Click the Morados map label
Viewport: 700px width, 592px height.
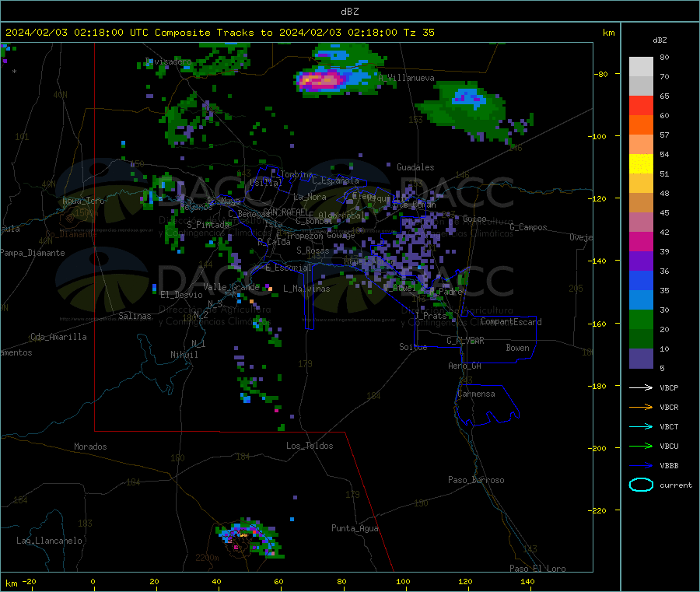(90, 447)
